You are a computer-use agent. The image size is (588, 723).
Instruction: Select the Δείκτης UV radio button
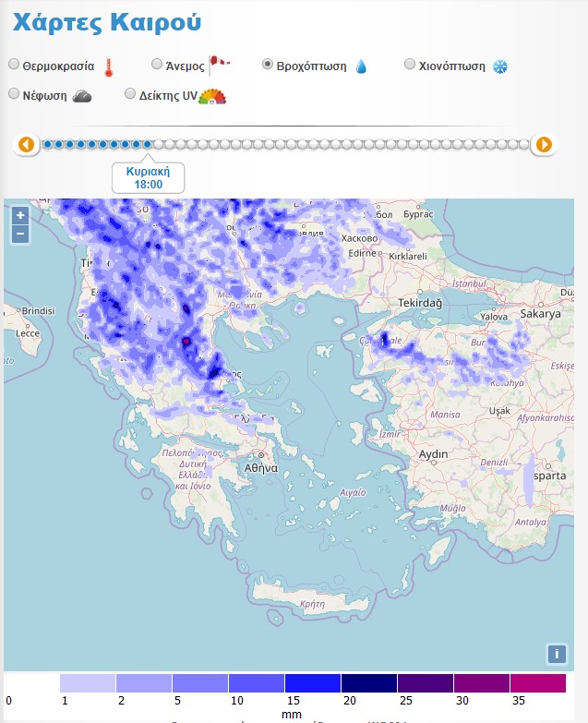point(130,93)
